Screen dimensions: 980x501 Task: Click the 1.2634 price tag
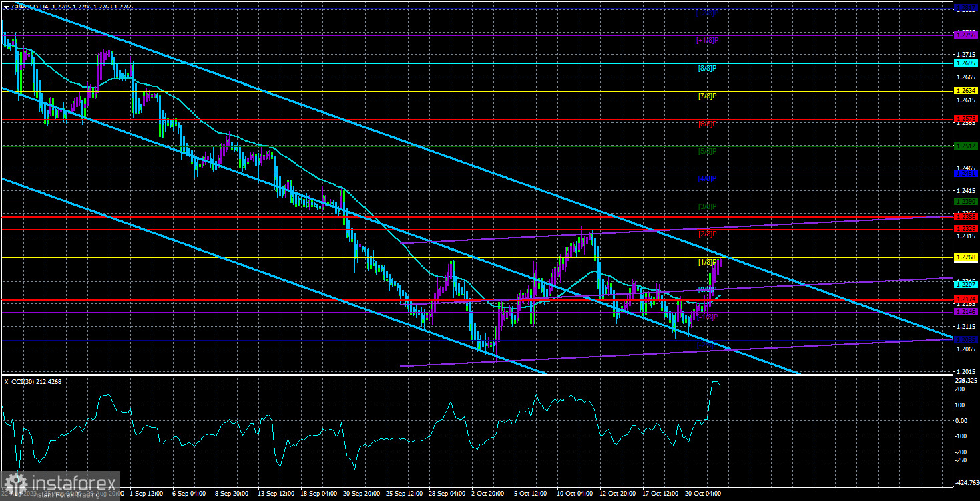[x=965, y=90]
